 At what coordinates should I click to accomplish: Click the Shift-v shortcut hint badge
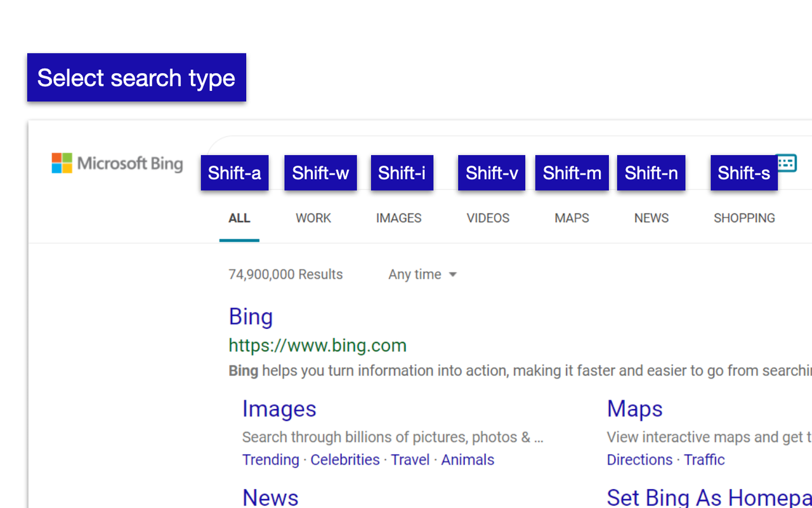(492, 173)
